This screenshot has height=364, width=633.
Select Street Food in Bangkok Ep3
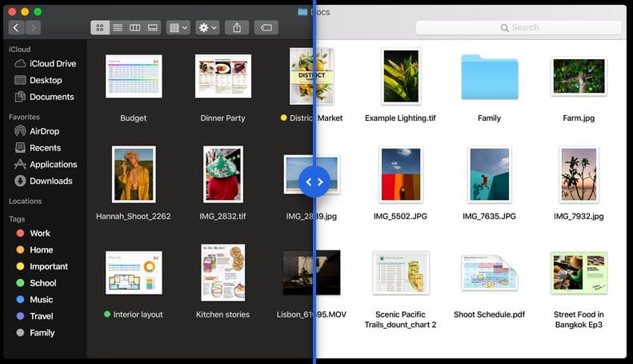(x=579, y=273)
